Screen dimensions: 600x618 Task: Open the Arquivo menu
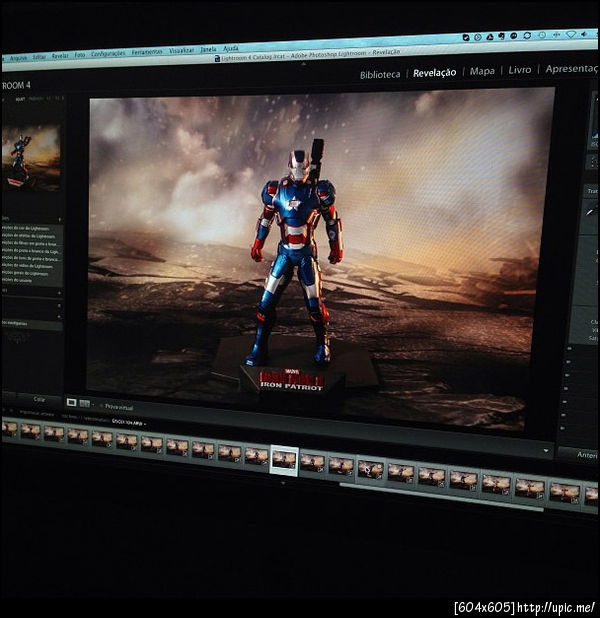tap(18, 58)
